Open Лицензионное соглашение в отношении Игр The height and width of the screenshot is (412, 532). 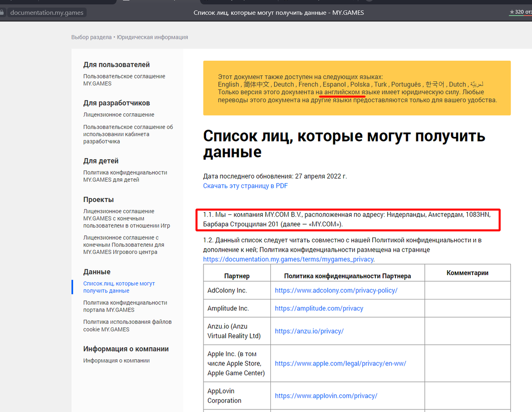point(127,218)
